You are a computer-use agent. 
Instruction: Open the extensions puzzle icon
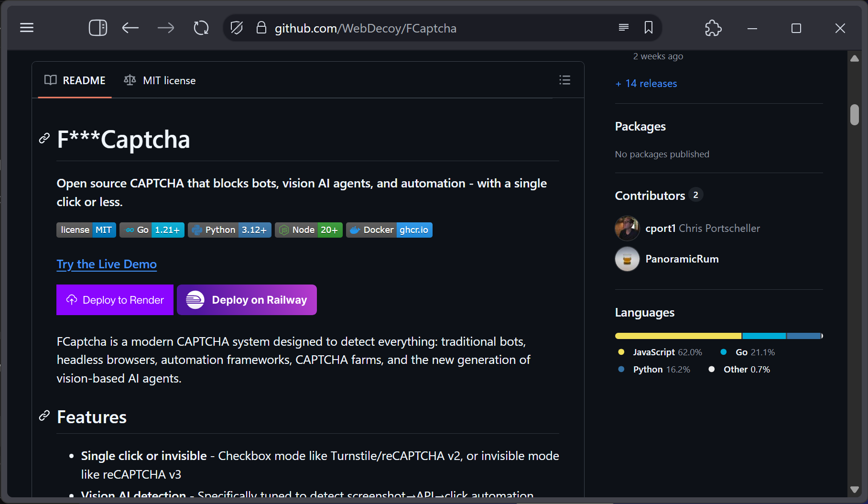coord(713,28)
